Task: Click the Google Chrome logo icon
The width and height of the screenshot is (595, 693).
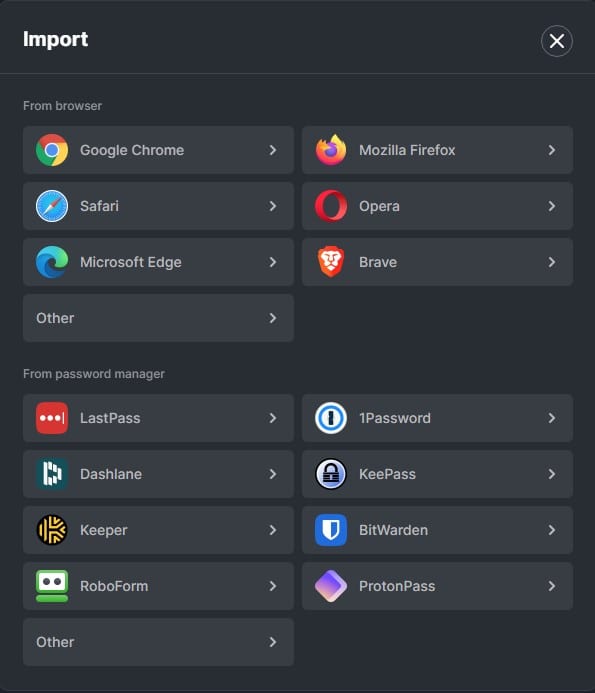Action: pos(52,150)
